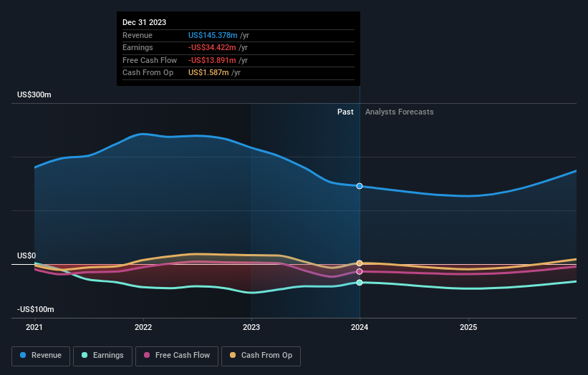Viewport: 588px width, 375px height.
Task: Click the 'Revenue' row label in tooltip
Action: point(138,35)
